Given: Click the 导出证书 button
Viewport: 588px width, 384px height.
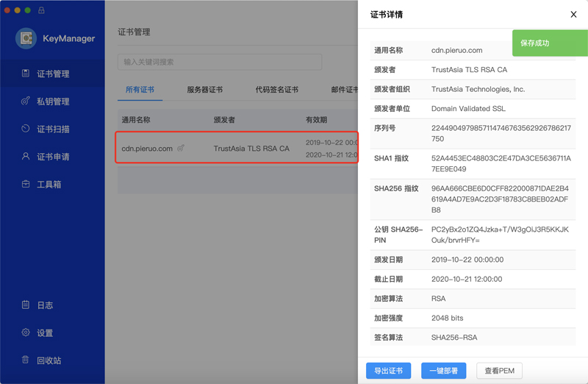Looking at the screenshot, I should [x=388, y=371].
